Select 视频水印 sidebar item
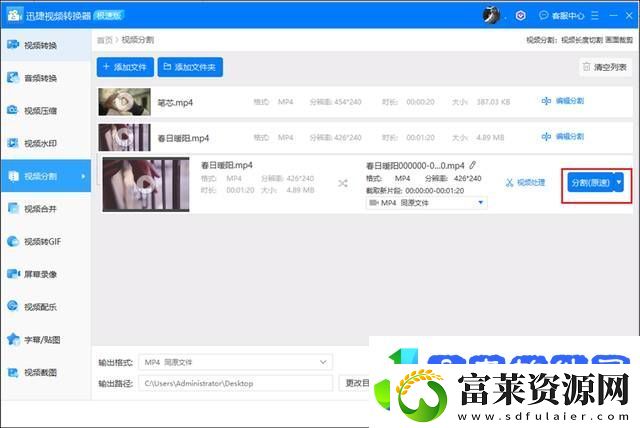Screen dimensions: 640x428 [45, 143]
